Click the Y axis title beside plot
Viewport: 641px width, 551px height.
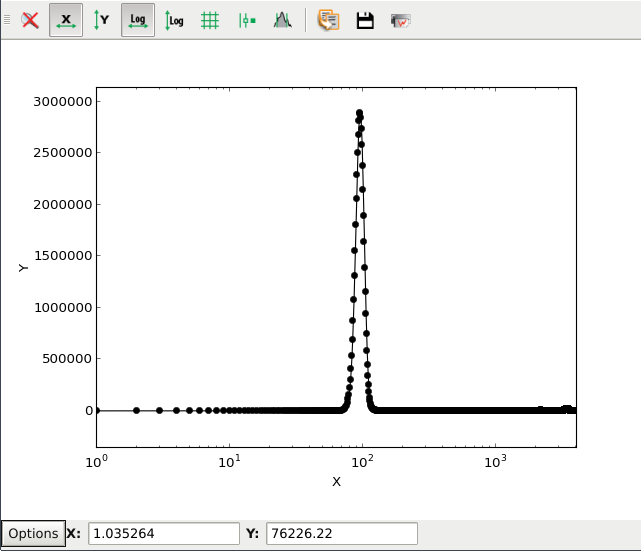23,268
